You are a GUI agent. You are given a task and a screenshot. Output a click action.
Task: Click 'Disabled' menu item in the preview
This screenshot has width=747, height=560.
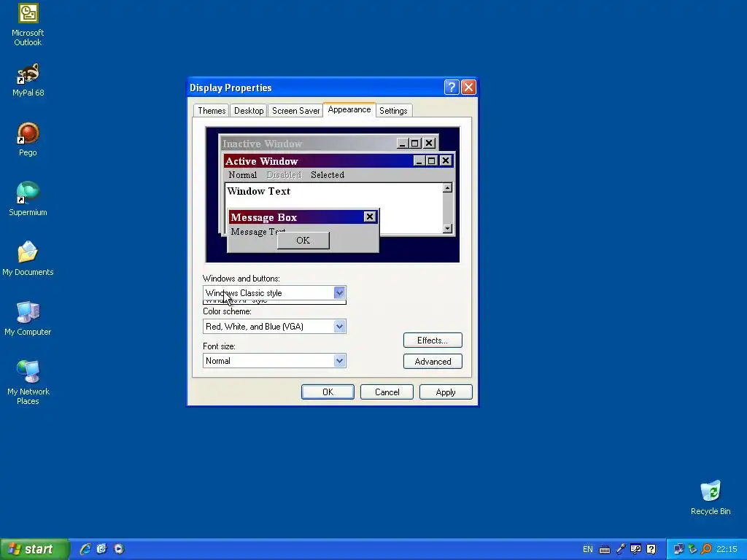click(284, 175)
